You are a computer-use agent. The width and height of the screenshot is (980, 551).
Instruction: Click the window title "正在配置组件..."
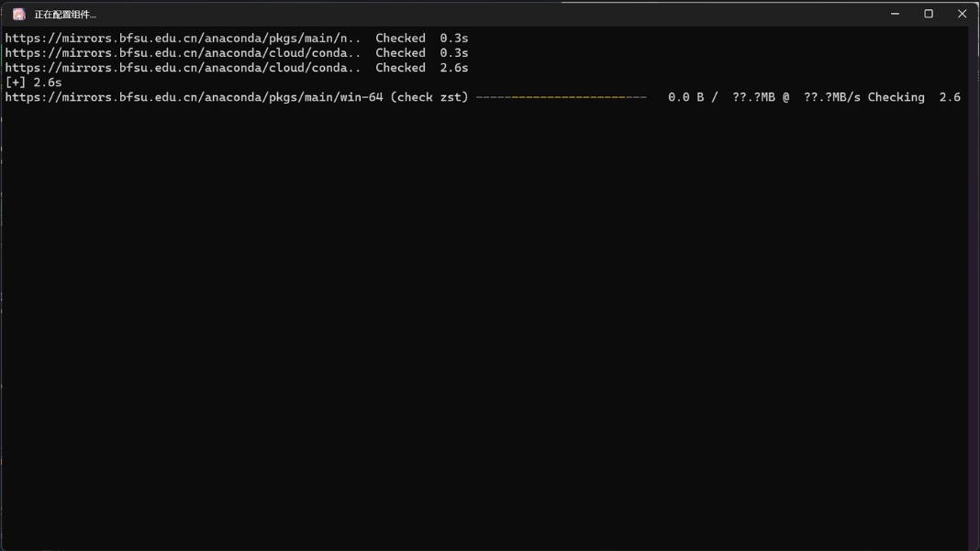tap(65, 15)
